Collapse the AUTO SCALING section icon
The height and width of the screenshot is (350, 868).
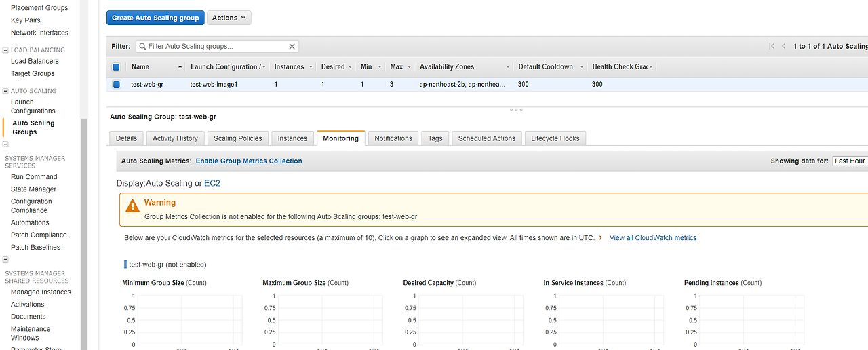point(5,91)
